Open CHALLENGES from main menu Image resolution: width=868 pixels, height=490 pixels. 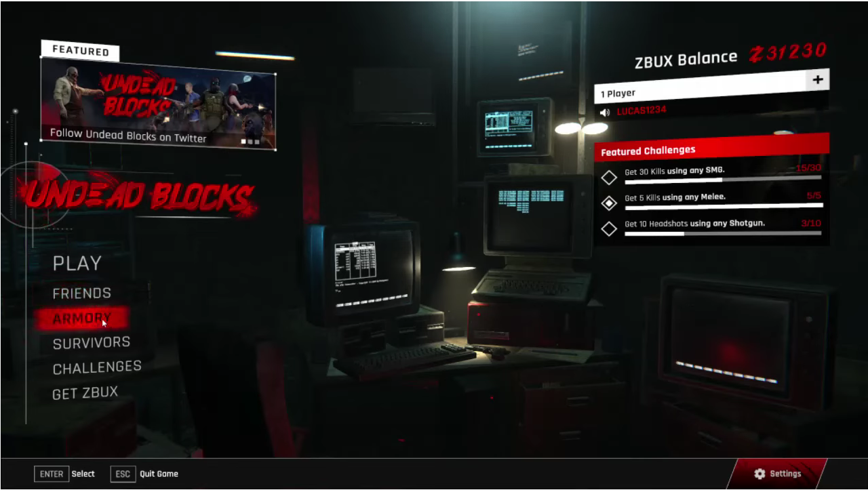coord(97,367)
